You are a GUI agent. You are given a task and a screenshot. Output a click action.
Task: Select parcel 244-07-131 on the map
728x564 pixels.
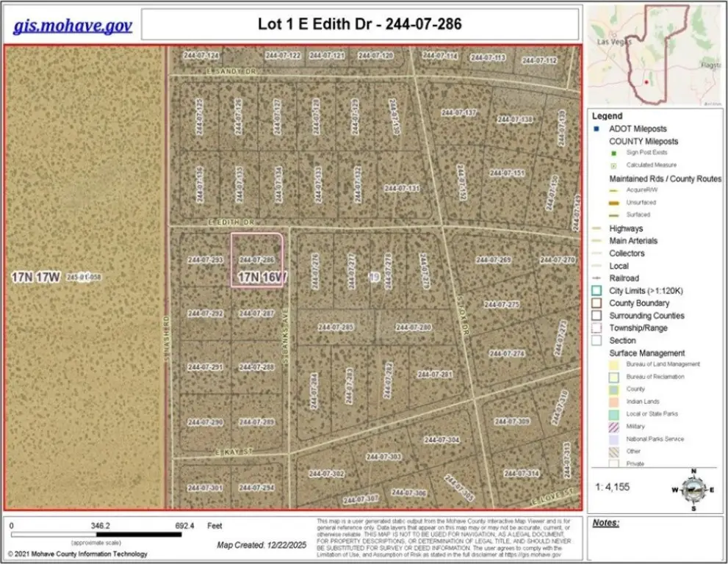point(401,189)
